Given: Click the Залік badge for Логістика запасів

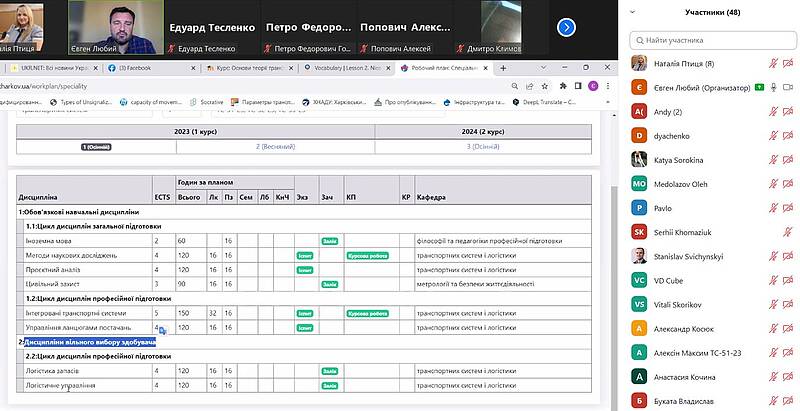Looking at the screenshot, I should [330, 371].
